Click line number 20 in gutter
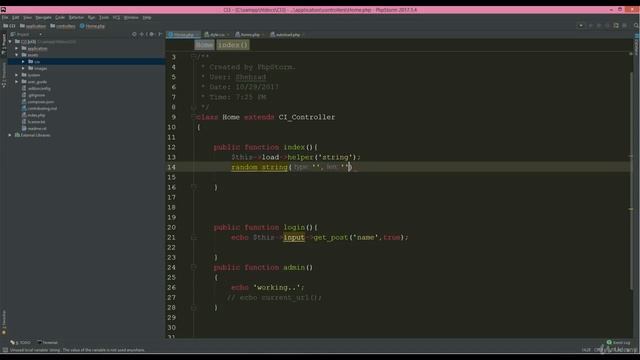 (x=171, y=227)
